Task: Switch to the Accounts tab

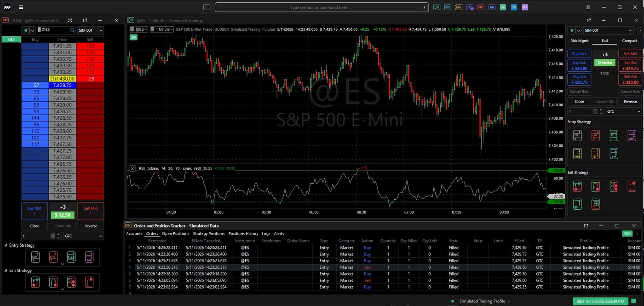Action: point(134,234)
